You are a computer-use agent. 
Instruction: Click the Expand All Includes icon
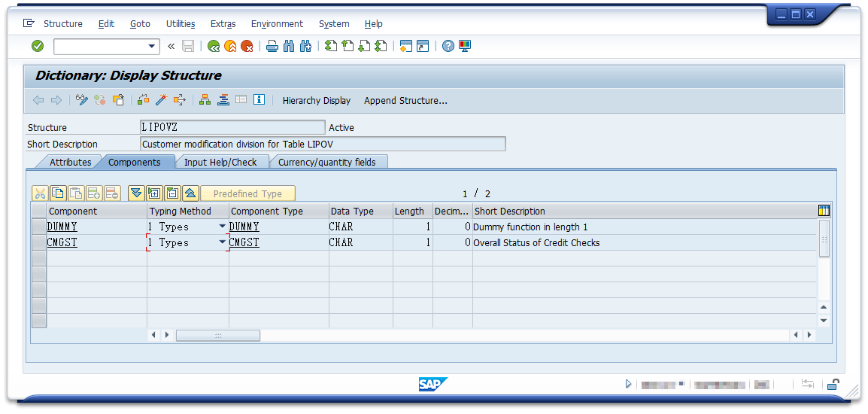click(x=135, y=193)
